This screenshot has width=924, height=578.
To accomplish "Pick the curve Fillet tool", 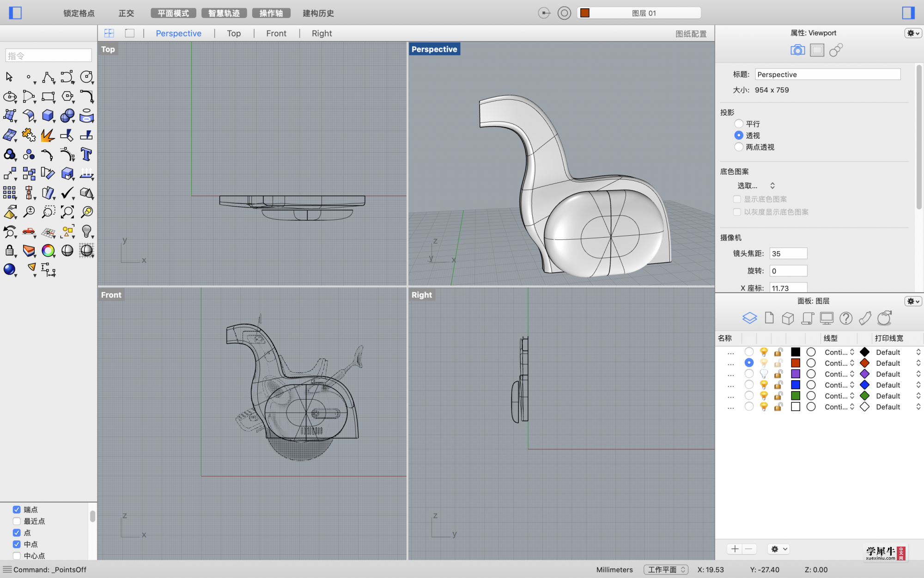I will click(x=86, y=96).
